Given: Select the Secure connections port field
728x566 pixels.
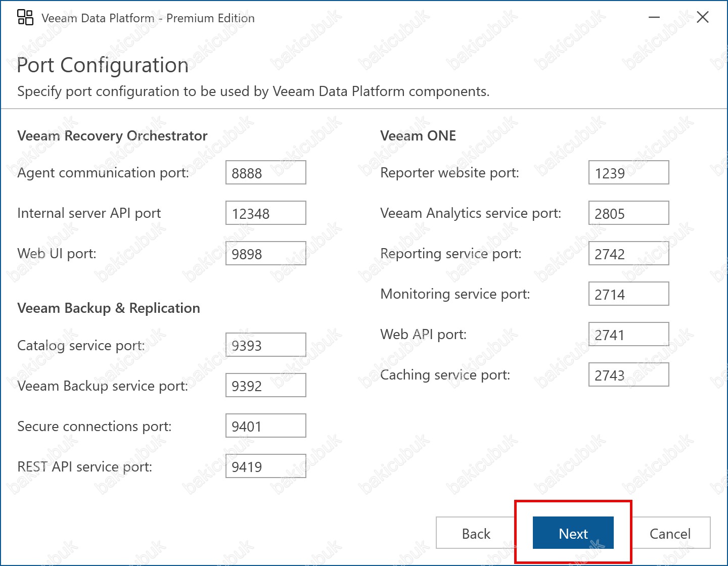Looking at the screenshot, I should [x=265, y=426].
